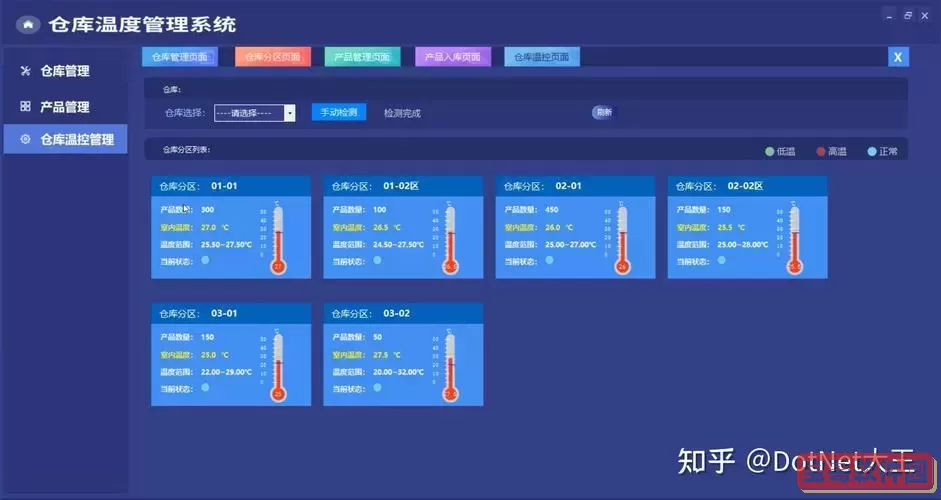This screenshot has height=500, width=941.
Task: Click the status indicator dot in 01-01 card
Action: [205, 260]
